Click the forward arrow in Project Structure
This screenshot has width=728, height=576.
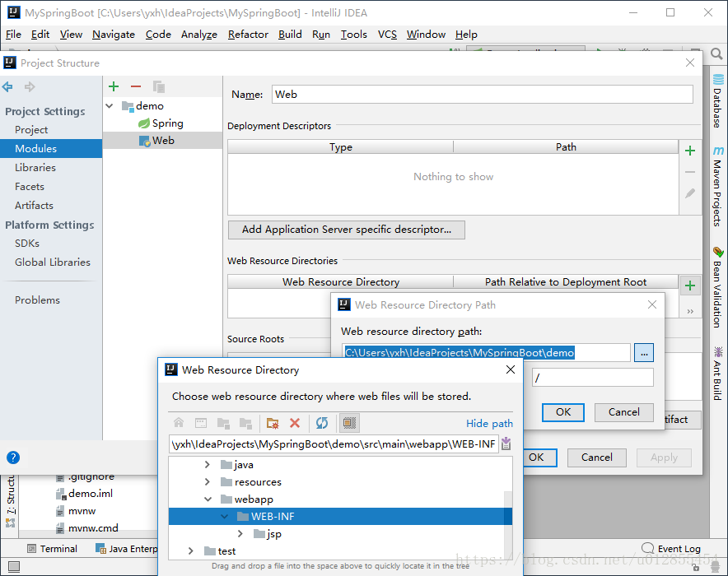[x=30, y=86]
